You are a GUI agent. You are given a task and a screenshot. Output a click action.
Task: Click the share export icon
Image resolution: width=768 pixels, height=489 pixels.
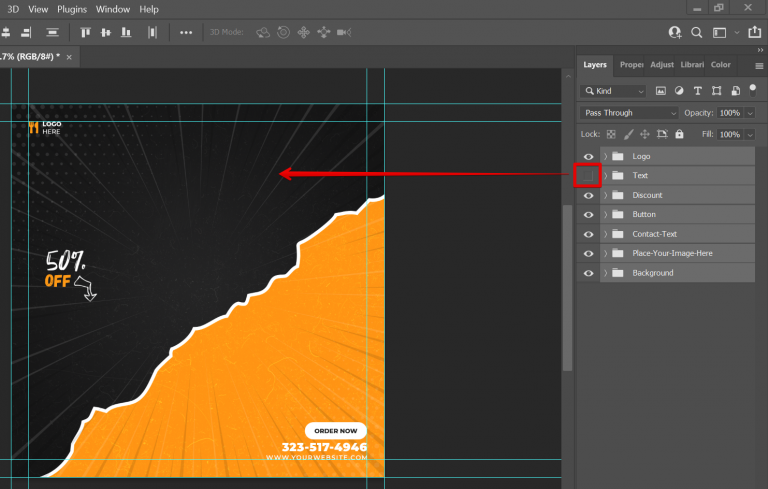pyautogui.click(x=753, y=32)
